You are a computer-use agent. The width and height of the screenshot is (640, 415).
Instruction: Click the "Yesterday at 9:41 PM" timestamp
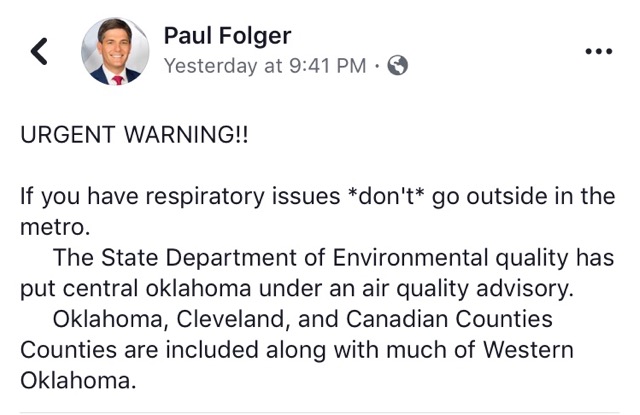(x=265, y=66)
